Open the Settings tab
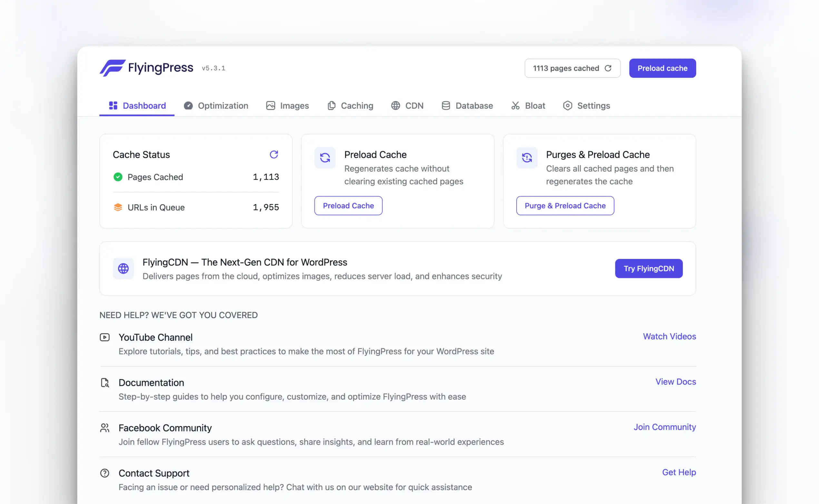The width and height of the screenshot is (819, 504). pyautogui.click(x=586, y=106)
